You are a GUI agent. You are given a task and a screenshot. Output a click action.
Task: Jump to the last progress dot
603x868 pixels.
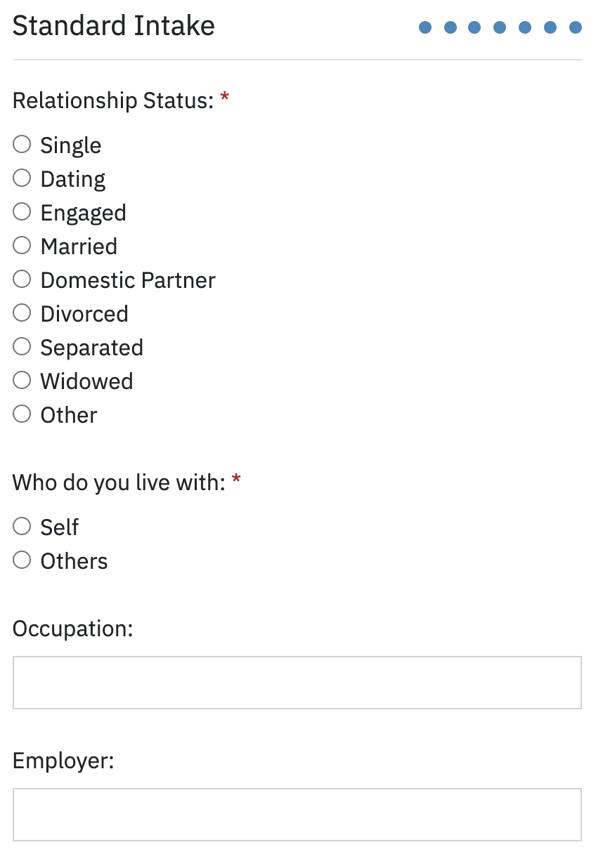(x=576, y=27)
